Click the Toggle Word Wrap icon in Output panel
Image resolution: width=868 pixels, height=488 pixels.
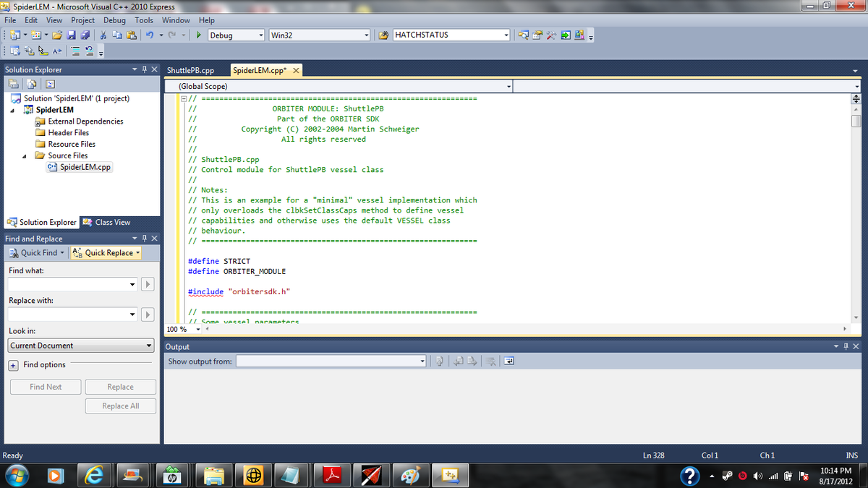[x=509, y=361]
